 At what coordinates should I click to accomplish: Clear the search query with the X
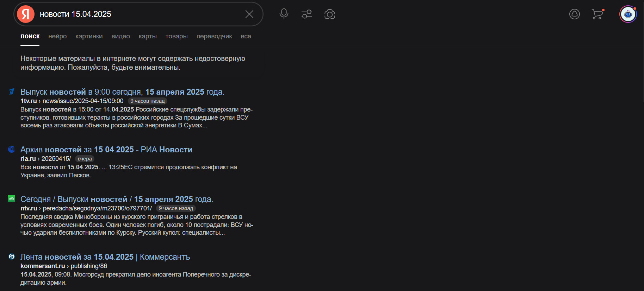click(x=249, y=14)
